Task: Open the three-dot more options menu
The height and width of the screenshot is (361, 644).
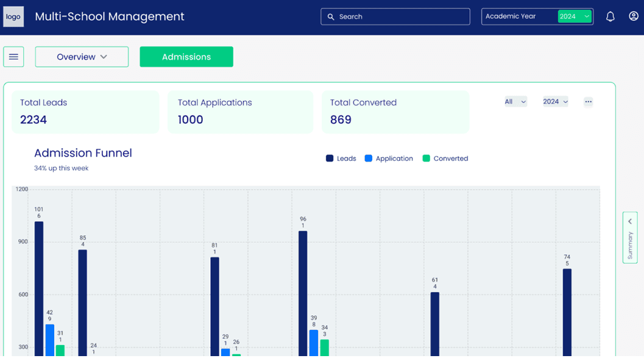Action: pyautogui.click(x=588, y=102)
